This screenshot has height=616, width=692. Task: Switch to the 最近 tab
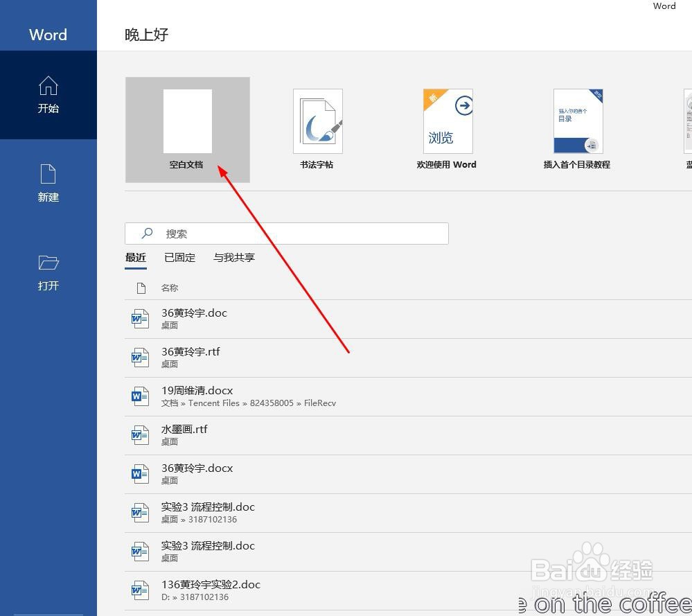tap(136, 258)
